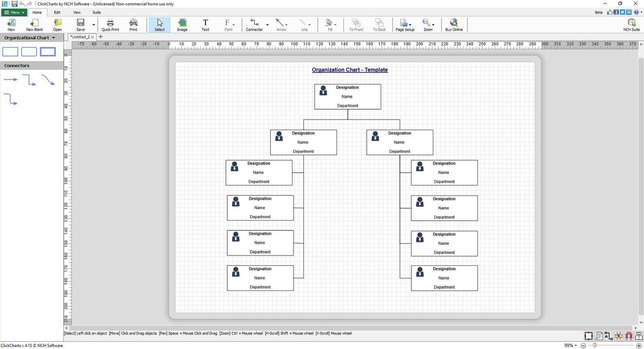This screenshot has height=349, width=644.
Task: Click the Beta label link
Action: [x=599, y=12]
